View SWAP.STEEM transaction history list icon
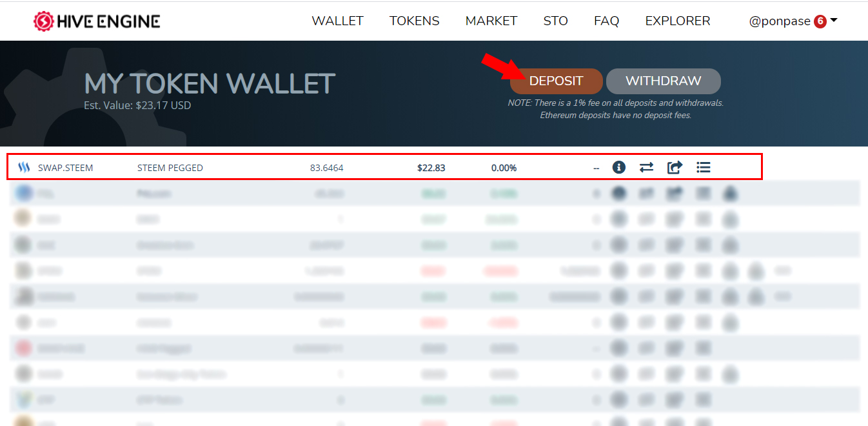 tap(704, 167)
